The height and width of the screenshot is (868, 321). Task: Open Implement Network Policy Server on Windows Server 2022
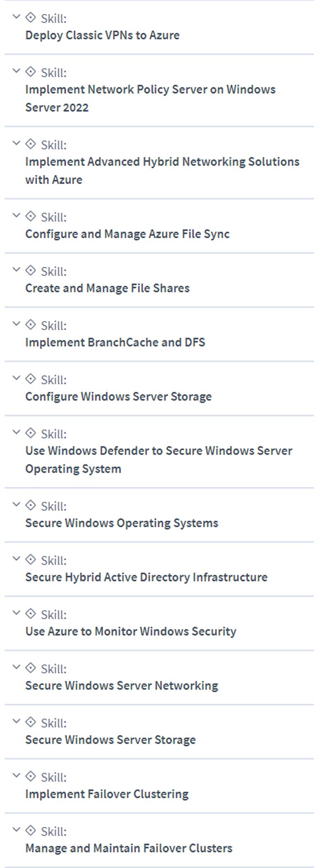150,98
